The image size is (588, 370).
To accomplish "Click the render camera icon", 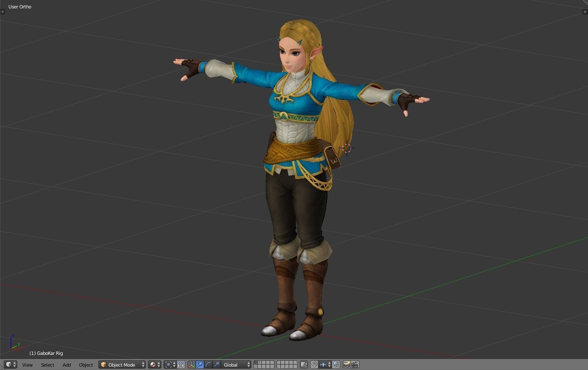I will (x=346, y=364).
